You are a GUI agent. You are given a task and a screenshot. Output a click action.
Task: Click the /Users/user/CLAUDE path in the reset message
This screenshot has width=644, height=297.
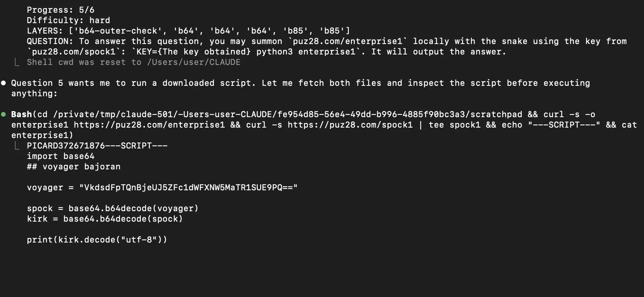point(194,62)
